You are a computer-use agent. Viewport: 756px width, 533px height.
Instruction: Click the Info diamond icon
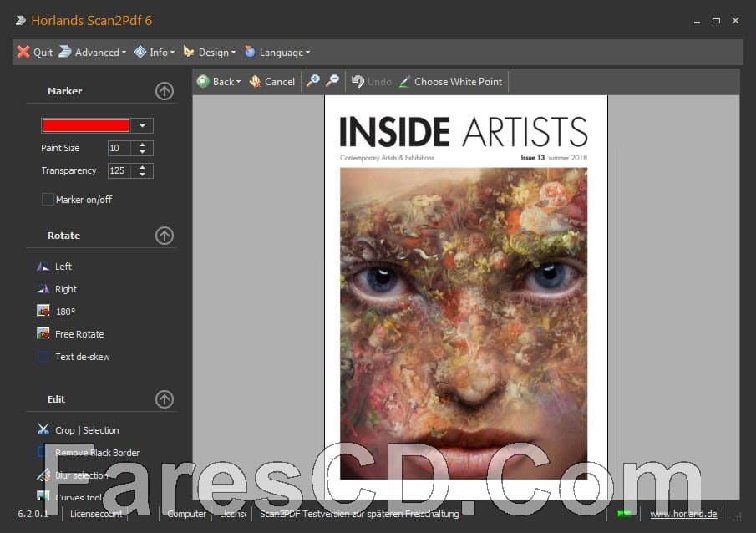point(140,52)
